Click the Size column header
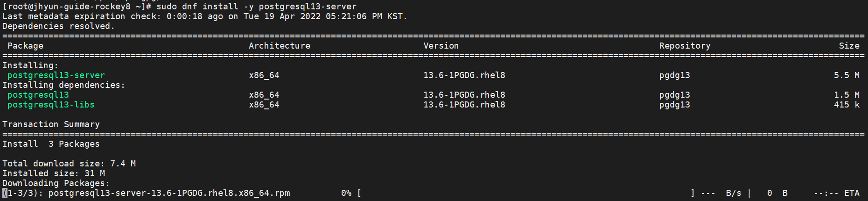Viewport: 868px width, 201px height. point(849,46)
